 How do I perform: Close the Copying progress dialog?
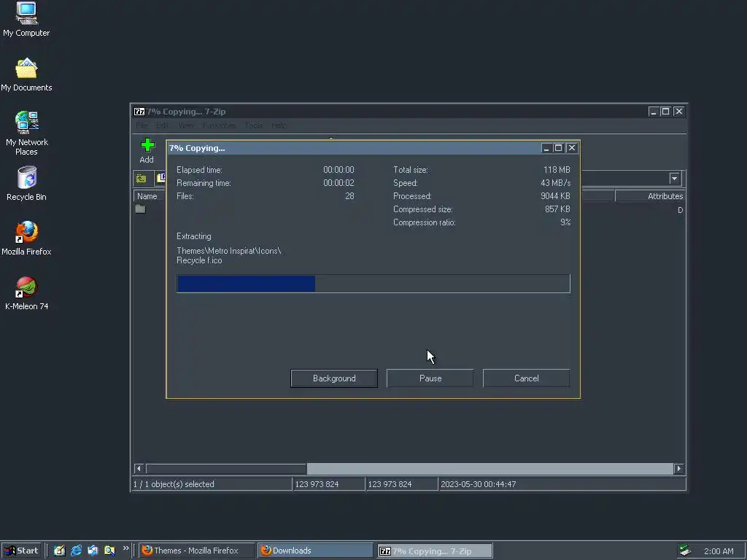click(x=572, y=148)
